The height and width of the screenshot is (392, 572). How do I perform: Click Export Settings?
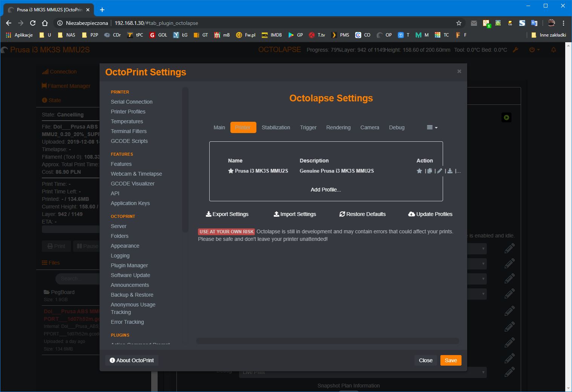coord(227,214)
